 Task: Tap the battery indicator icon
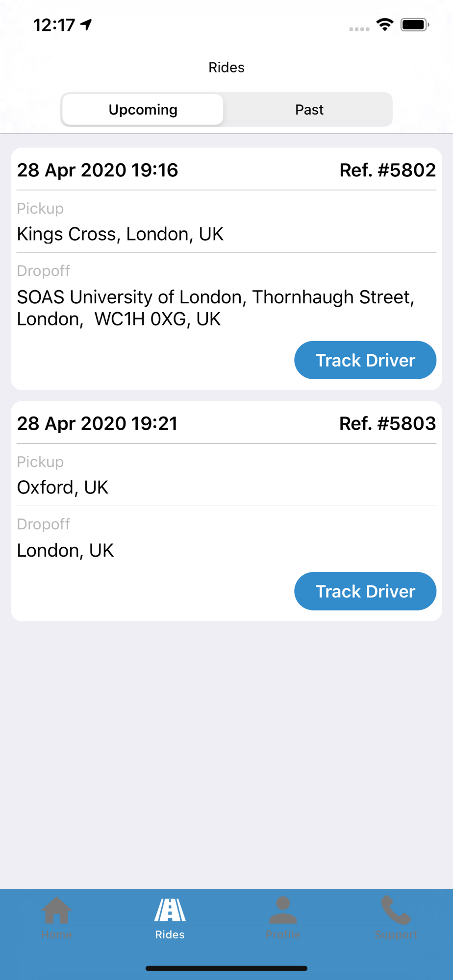[x=415, y=24]
